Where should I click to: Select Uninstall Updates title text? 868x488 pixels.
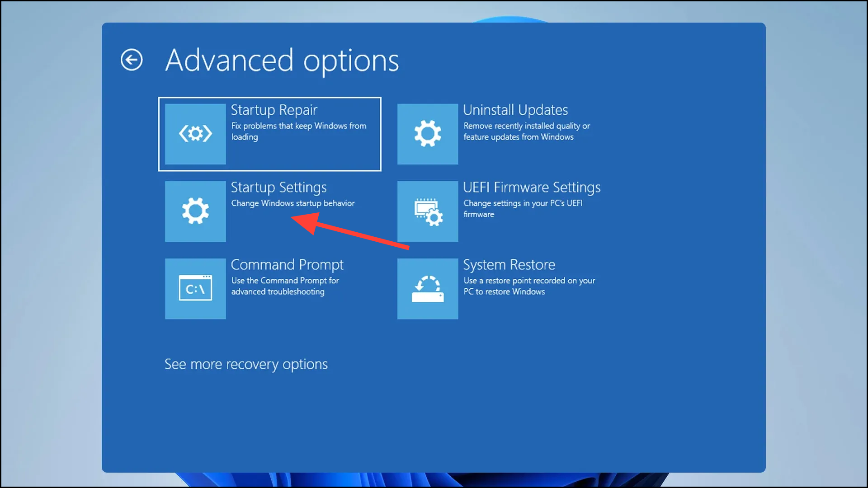point(515,110)
